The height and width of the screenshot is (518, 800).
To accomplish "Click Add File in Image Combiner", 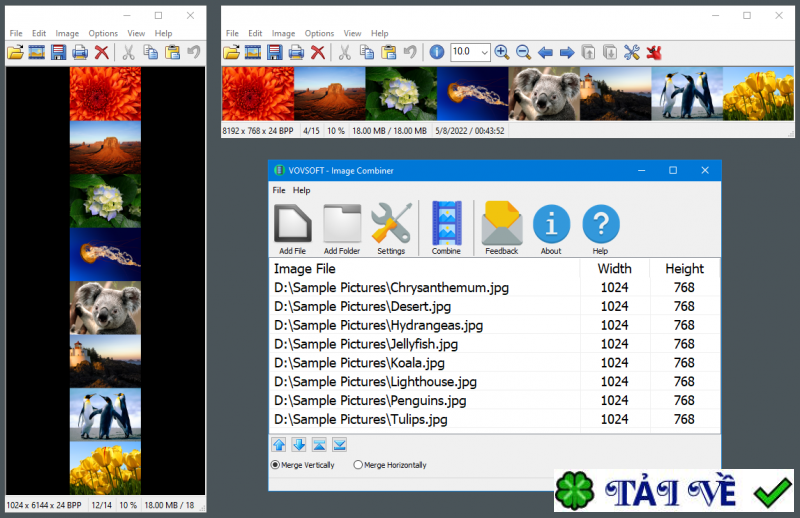I will tap(292, 229).
